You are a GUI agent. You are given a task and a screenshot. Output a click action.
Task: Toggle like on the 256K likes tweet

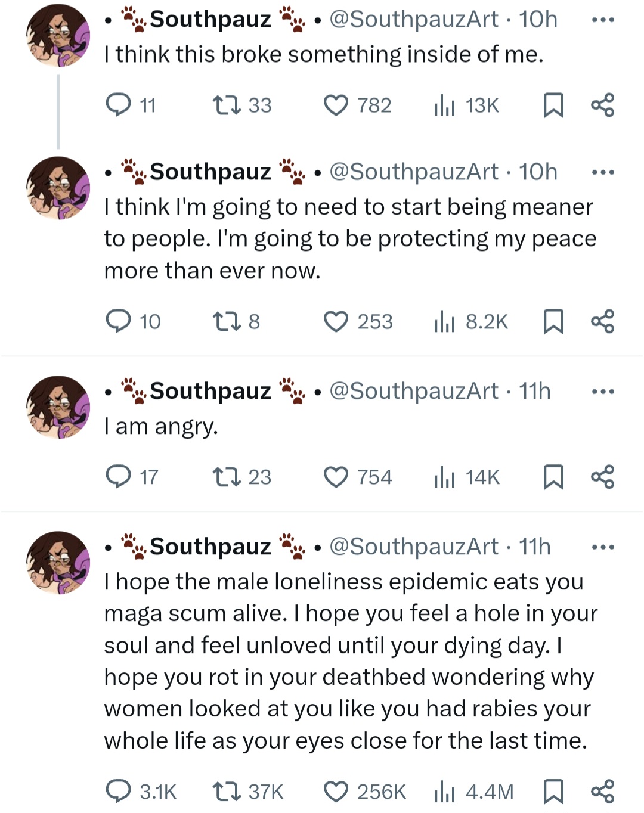(x=336, y=792)
